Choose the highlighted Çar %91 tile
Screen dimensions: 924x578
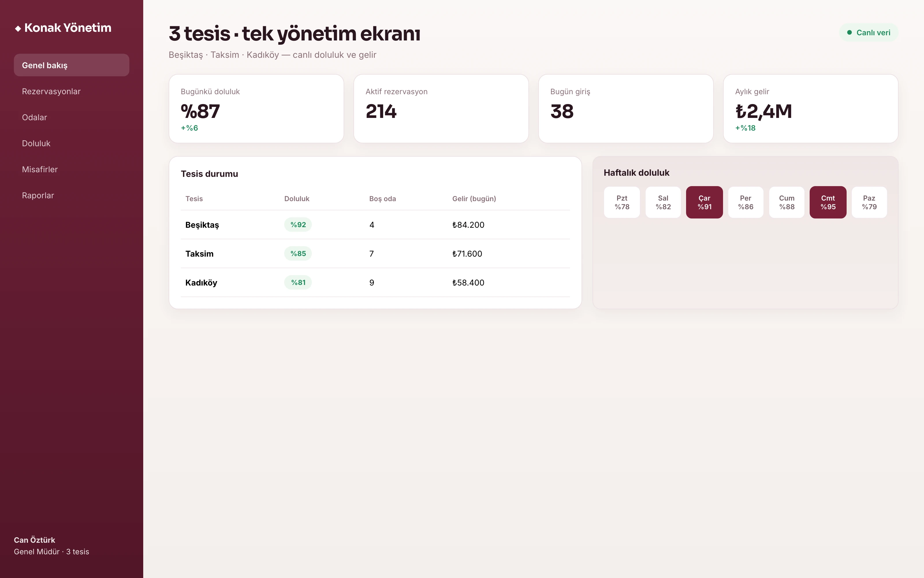click(704, 202)
